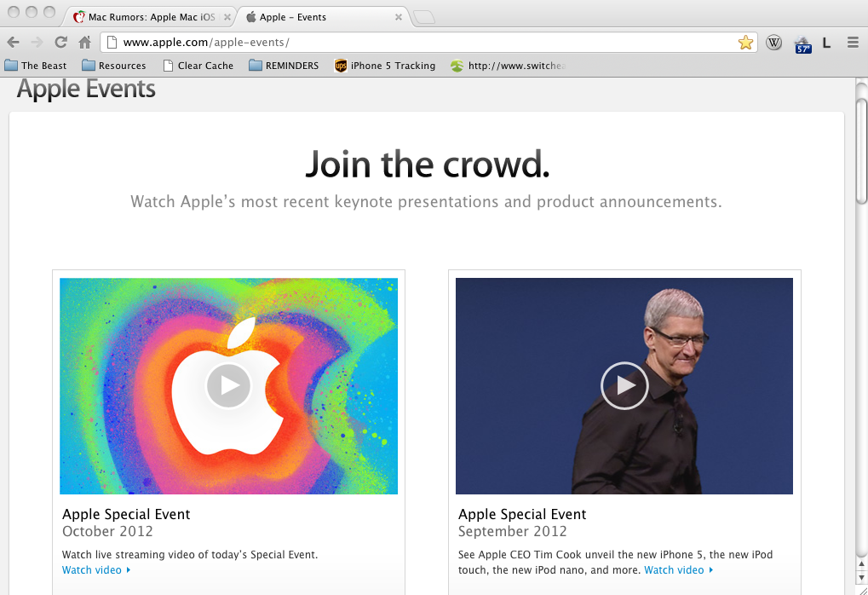Reload the page with the refresh icon
The height and width of the screenshot is (595, 868).
pos(60,42)
